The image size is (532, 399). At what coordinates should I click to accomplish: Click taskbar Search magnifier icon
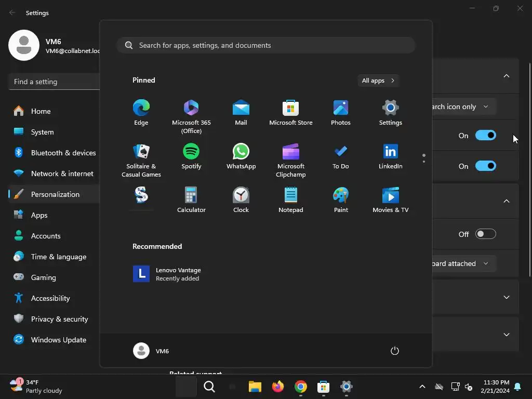[209, 387]
